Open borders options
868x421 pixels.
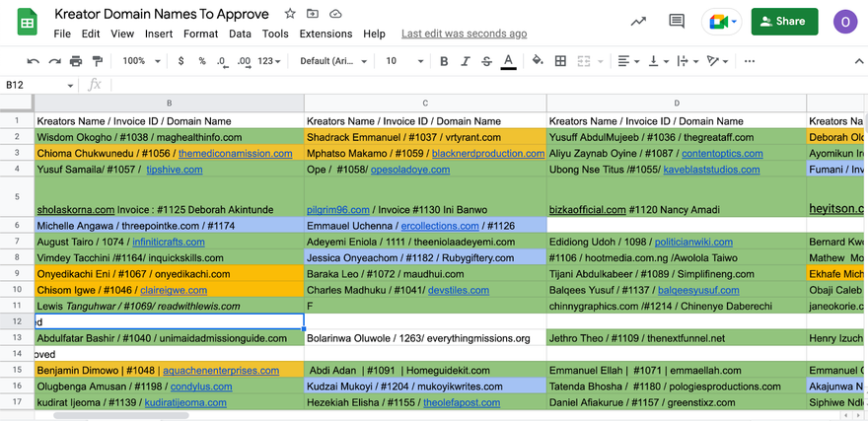tap(560, 61)
